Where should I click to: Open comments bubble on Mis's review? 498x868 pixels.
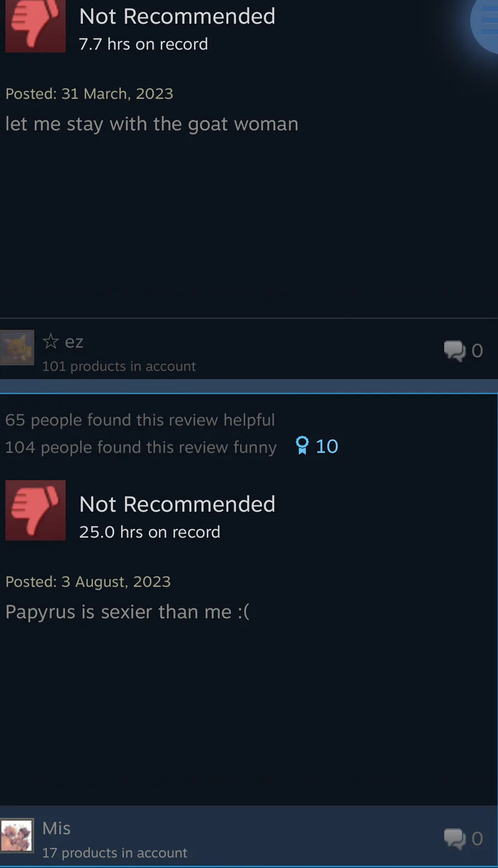click(x=455, y=839)
